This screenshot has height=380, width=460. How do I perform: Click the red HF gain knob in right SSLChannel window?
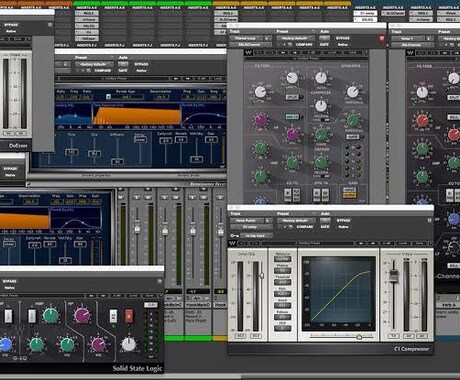click(422, 120)
